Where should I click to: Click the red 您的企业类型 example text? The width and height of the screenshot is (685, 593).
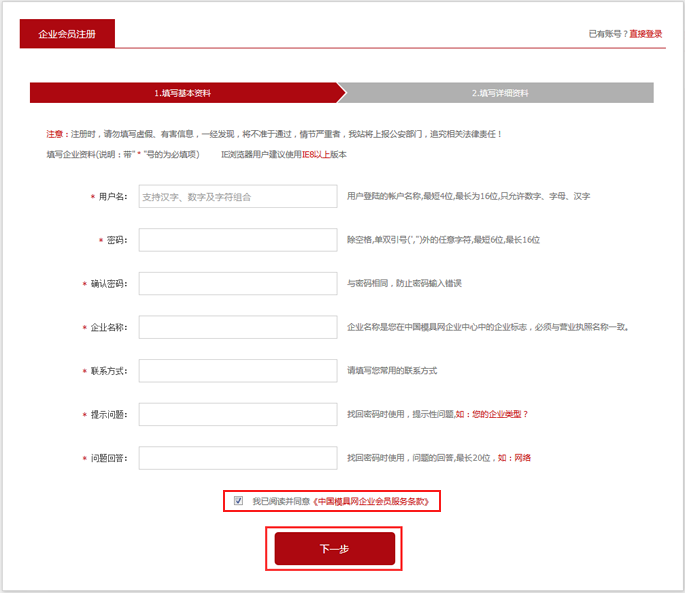[497, 414]
